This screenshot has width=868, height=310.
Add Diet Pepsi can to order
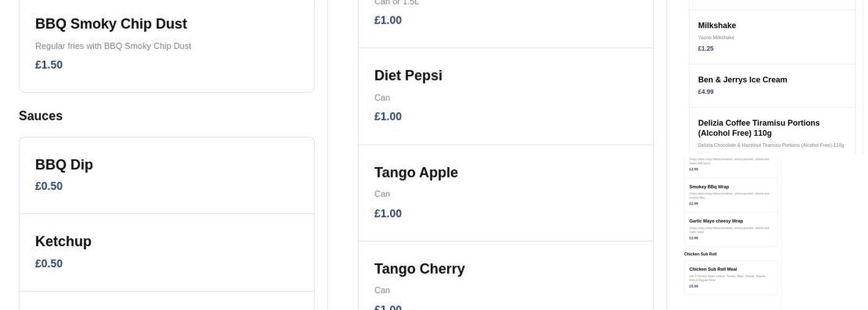coord(408,76)
